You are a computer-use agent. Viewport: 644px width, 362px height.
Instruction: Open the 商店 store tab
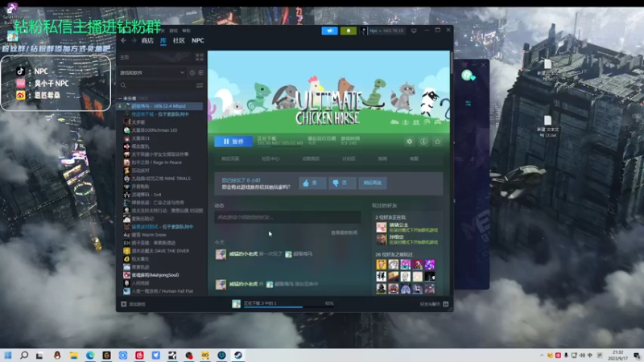point(147,40)
